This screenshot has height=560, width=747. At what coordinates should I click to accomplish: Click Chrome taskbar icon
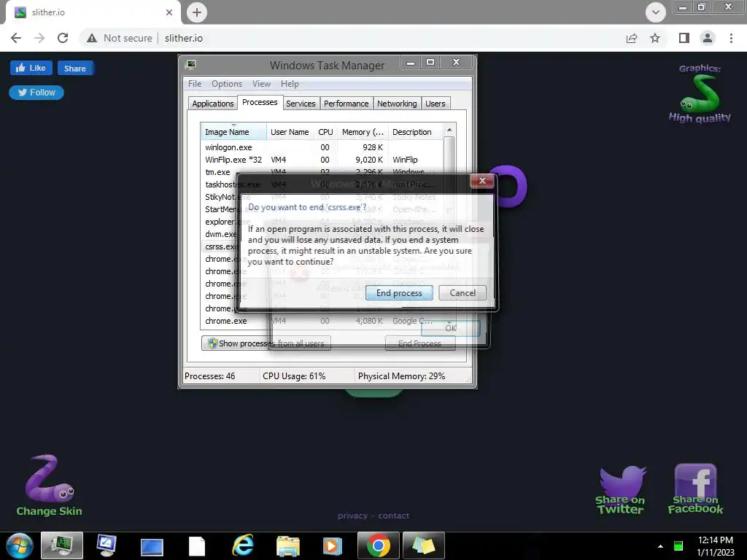tap(379, 545)
